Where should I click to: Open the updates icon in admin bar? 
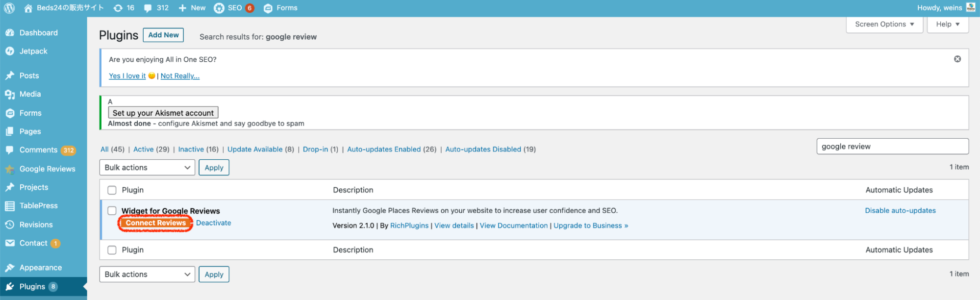click(x=118, y=8)
